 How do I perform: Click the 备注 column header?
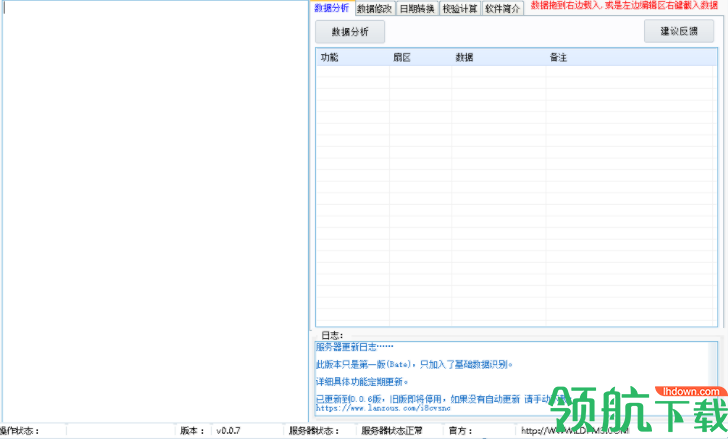click(x=631, y=58)
